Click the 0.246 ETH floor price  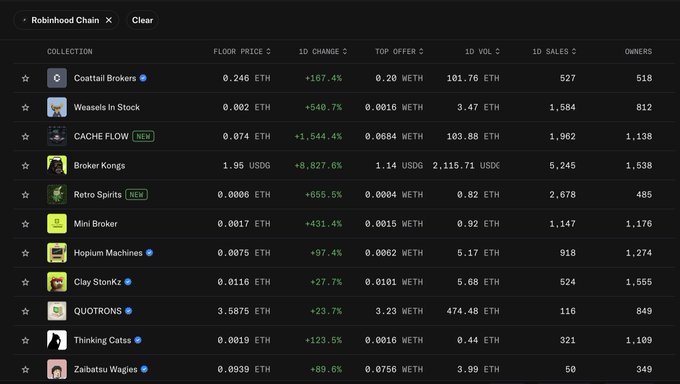[246, 78]
